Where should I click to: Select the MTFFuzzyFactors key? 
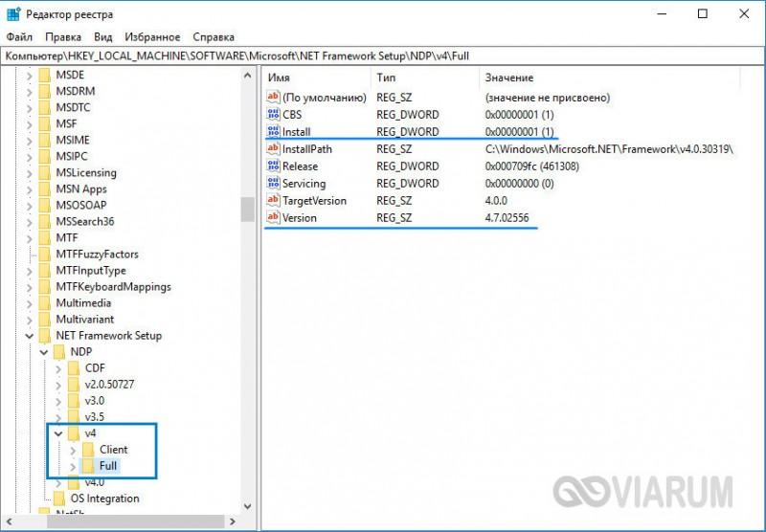pyautogui.click(x=98, y=255)
